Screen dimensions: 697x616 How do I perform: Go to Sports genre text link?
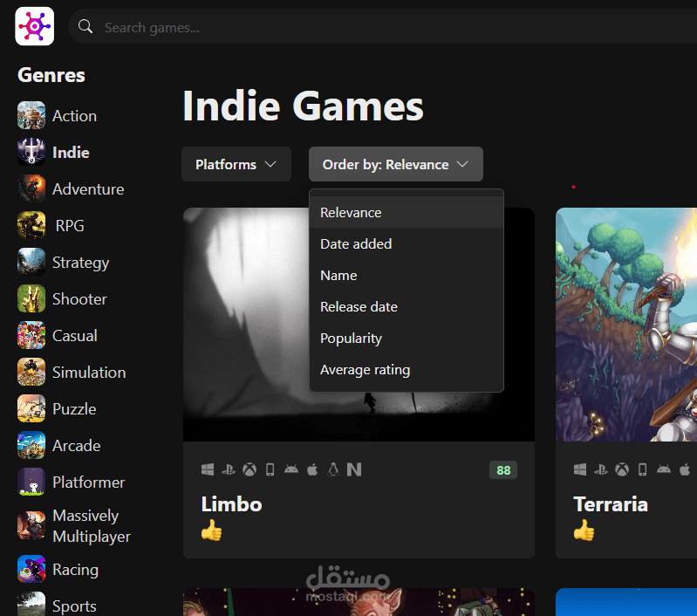coord(74,606)
